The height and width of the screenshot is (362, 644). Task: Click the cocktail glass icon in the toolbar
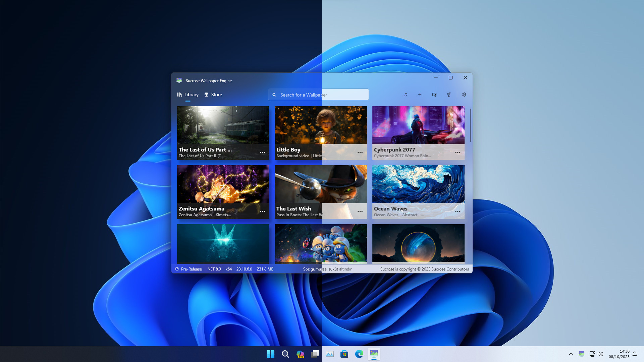(449, 95)
